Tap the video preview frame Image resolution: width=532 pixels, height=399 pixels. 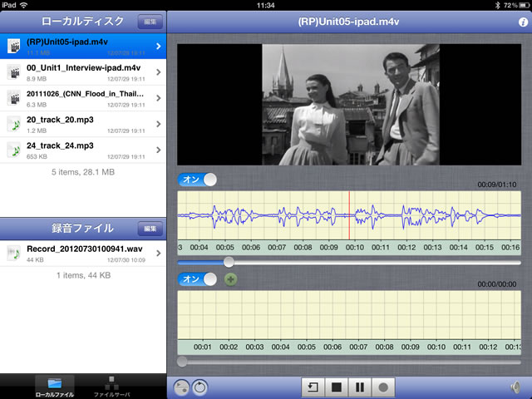(349, 105)
